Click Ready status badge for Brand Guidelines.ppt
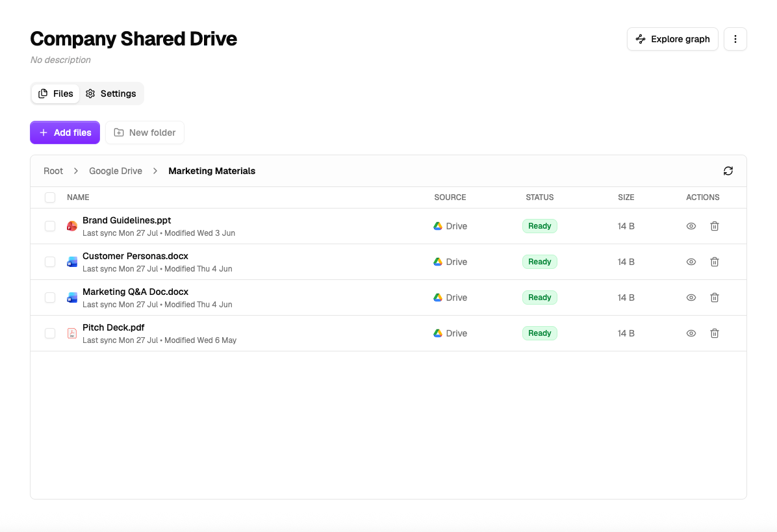Screen dimensions: 777x532 (x=540, y=226)
